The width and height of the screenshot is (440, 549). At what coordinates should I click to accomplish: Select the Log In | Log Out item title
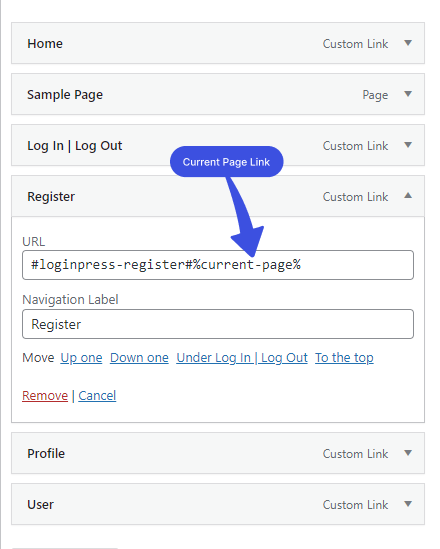[x=75, y=146]
